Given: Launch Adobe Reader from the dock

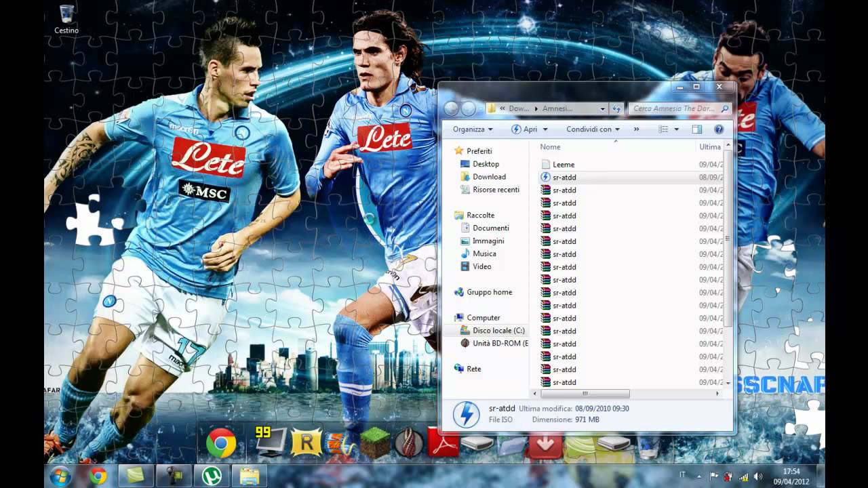Looking at the screenshot, I should [x=443, y=444].
